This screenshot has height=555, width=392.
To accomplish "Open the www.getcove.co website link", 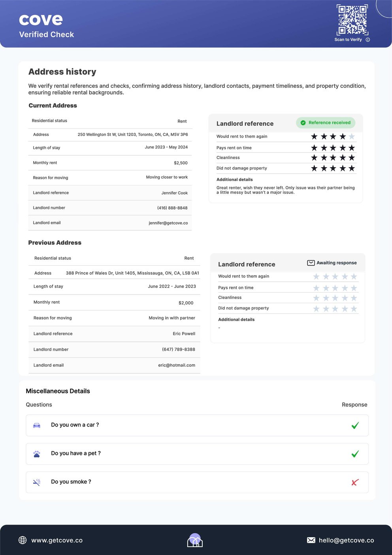I will [57, 540].
